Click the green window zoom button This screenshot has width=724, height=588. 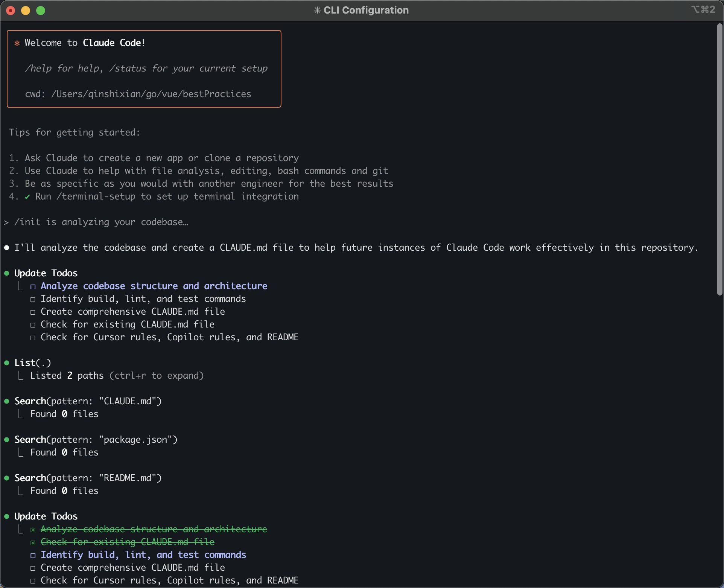coord(41,11)
